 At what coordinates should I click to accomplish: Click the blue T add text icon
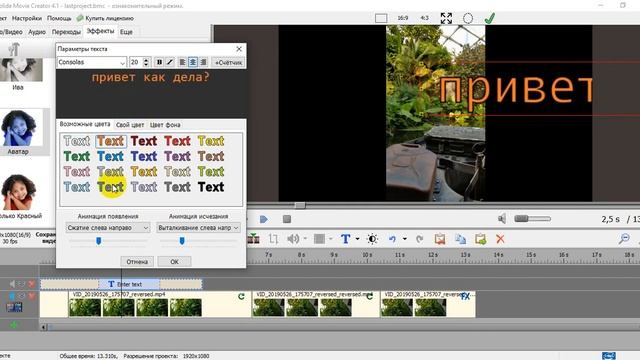click(346, 239)
